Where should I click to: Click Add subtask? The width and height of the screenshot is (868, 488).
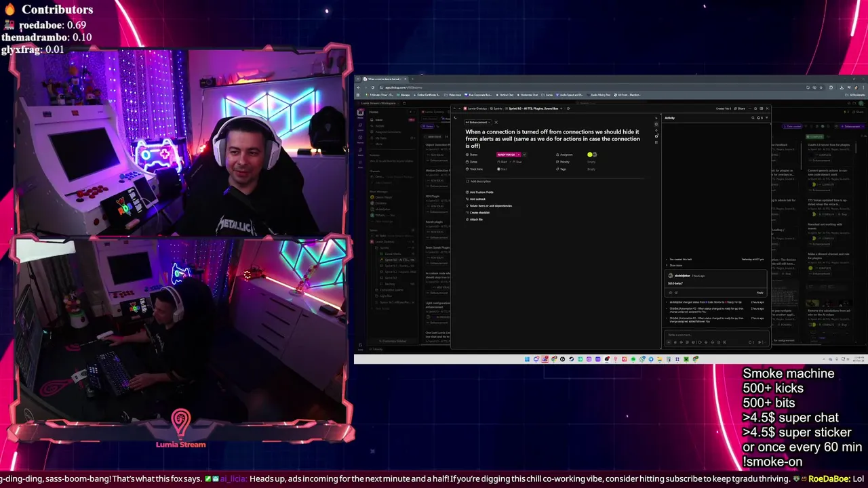tap(476, 199)
